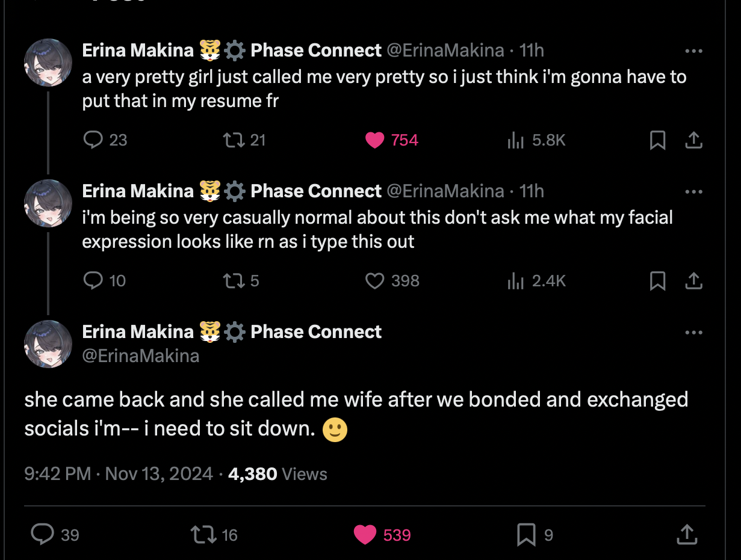Reply to the 'very pretty girl' tweet
This screenshot has width=741, height=560.
pos(93,140)
